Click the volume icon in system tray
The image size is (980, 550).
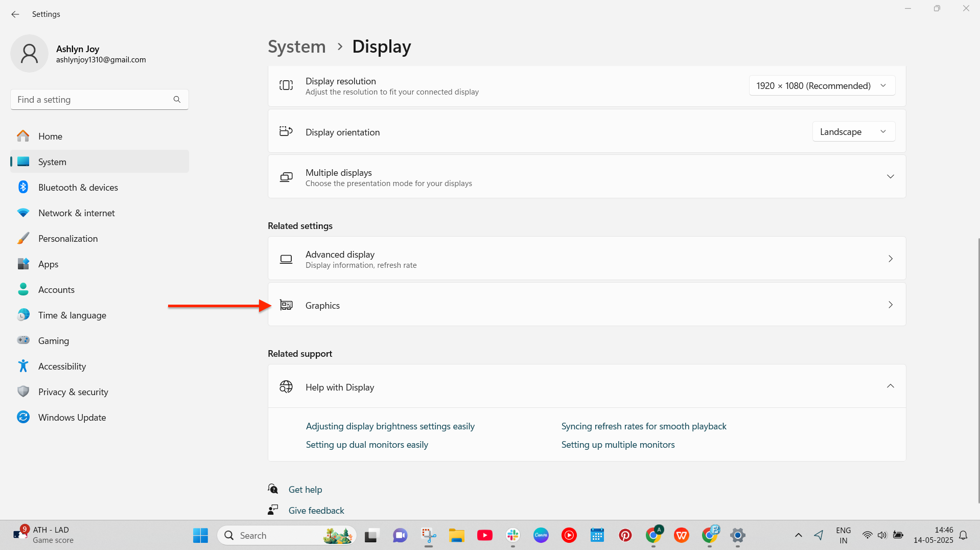(x=882, y=535)
